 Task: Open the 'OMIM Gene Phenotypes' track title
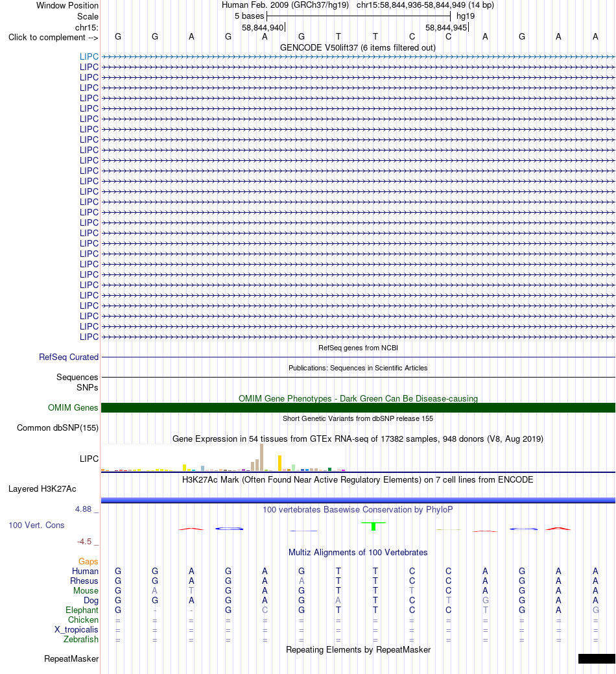358,398
